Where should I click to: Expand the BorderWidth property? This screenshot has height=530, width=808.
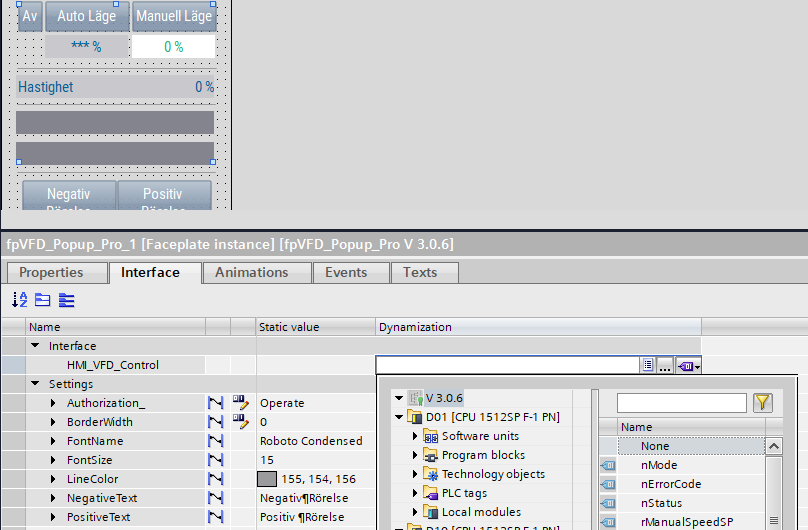53,422
